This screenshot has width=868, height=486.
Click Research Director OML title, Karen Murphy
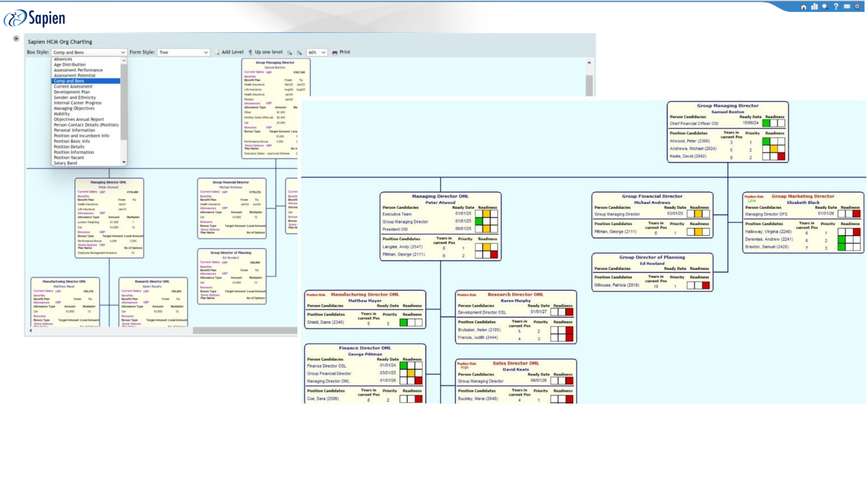515,295
